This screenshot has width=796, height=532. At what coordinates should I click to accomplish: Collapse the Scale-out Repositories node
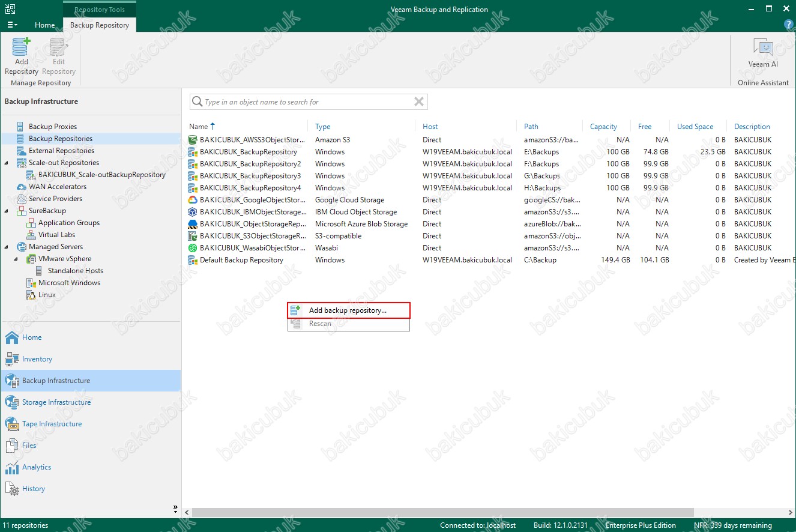click(x=7, y=163)
